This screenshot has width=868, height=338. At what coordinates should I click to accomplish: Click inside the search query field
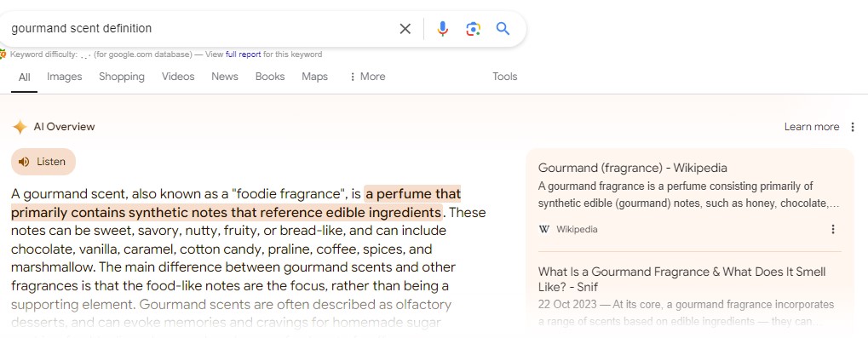tap(199, 28)
